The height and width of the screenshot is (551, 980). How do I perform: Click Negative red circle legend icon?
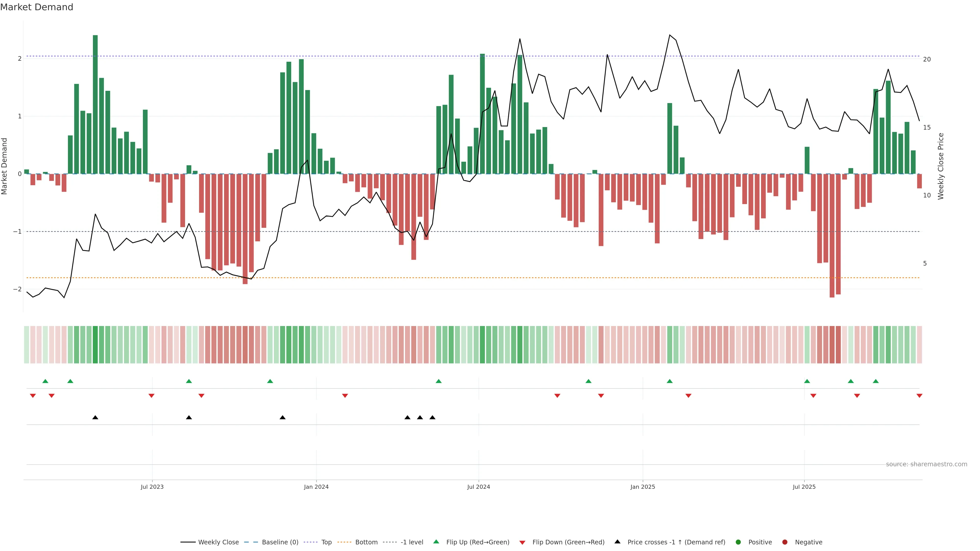(785, 542)
